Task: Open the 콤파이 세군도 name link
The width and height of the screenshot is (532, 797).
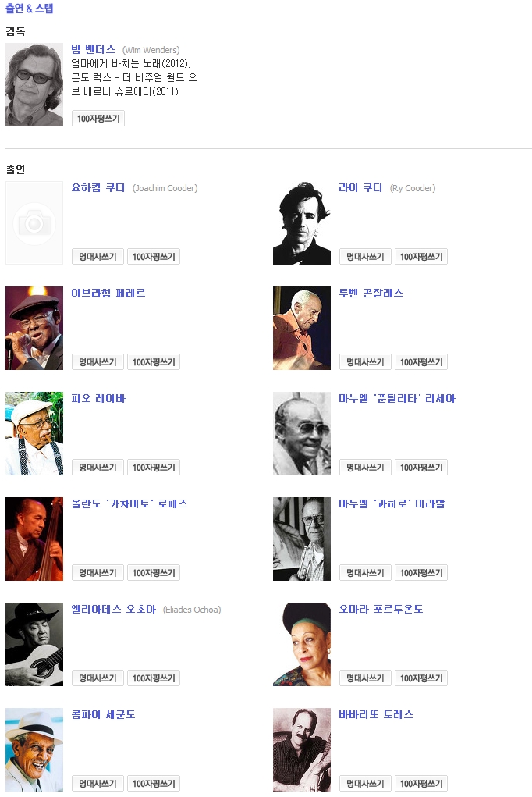Action: pos(103,714)
